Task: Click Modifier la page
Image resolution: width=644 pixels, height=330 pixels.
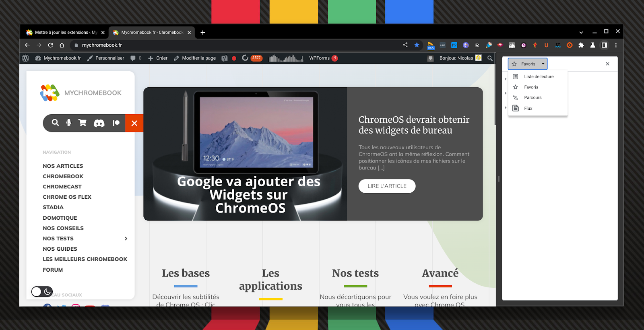Action: pyautogui.click(x=195, y=58)
